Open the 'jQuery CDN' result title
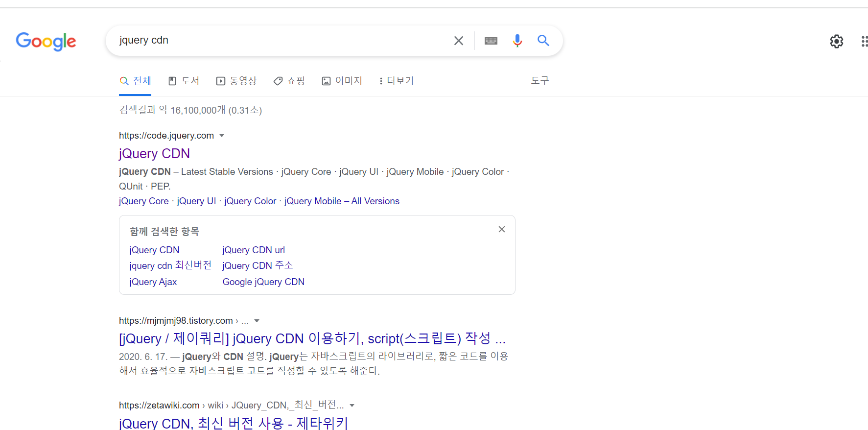Image resolution: width=868 pixels, height=430 pixels. point(154,154)
